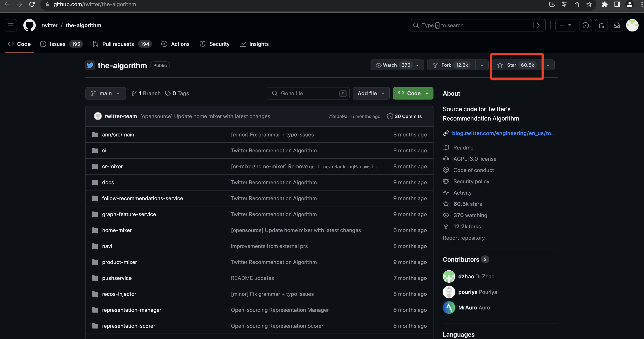Click the install app icon in address bar
Screen dimensions: 644x339
click(552, 4)
